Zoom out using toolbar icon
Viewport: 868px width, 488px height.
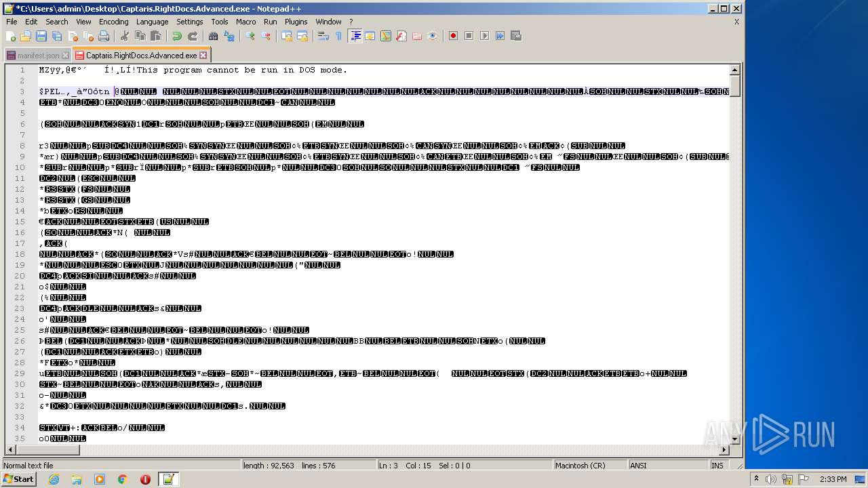pyautogui.click(x=265, y=36)
